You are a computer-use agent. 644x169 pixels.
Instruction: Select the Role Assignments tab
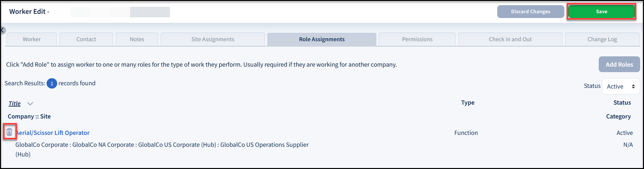click(x=322, y=39)
